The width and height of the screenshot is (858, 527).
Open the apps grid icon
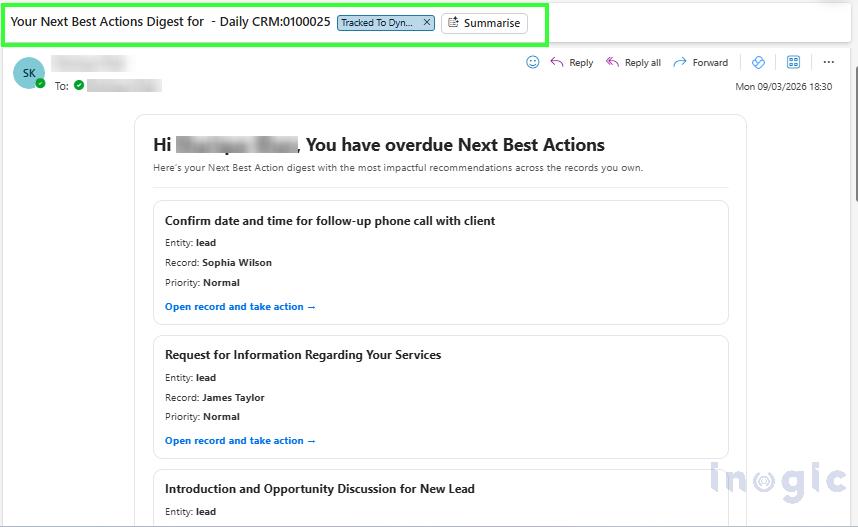click(793, 62)
